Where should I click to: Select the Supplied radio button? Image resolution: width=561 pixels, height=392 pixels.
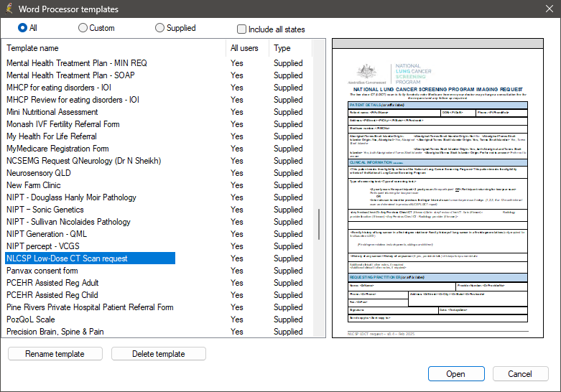tap(159, 28)
